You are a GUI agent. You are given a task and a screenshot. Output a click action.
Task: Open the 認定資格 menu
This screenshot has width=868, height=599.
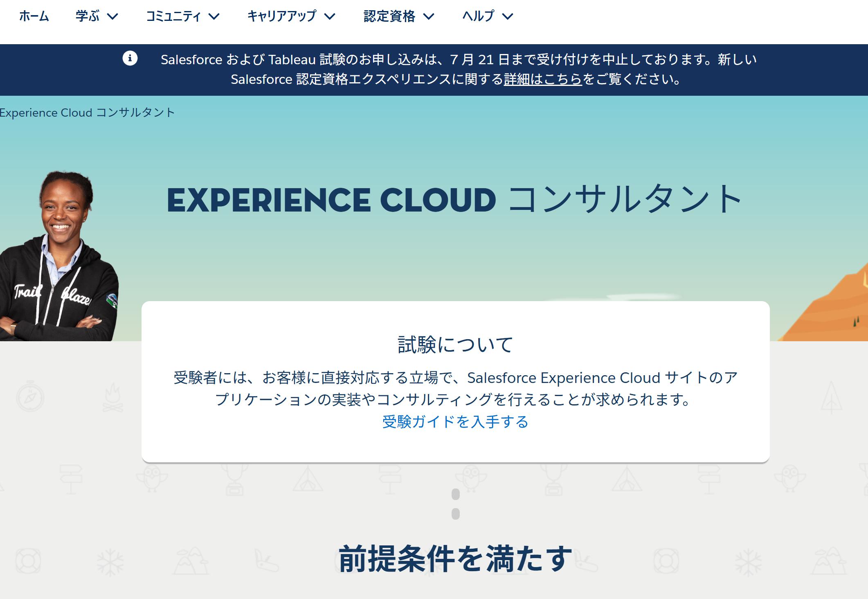point(389,16)
